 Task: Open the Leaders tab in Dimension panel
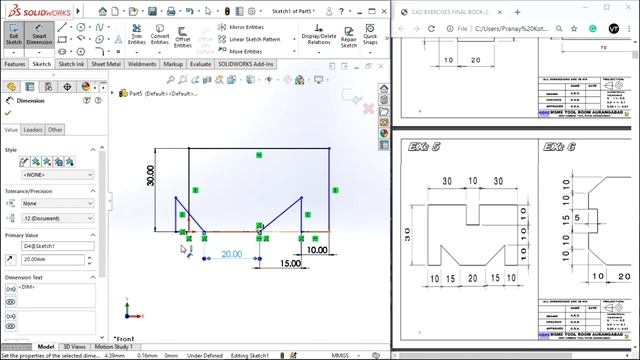(33, 130)
